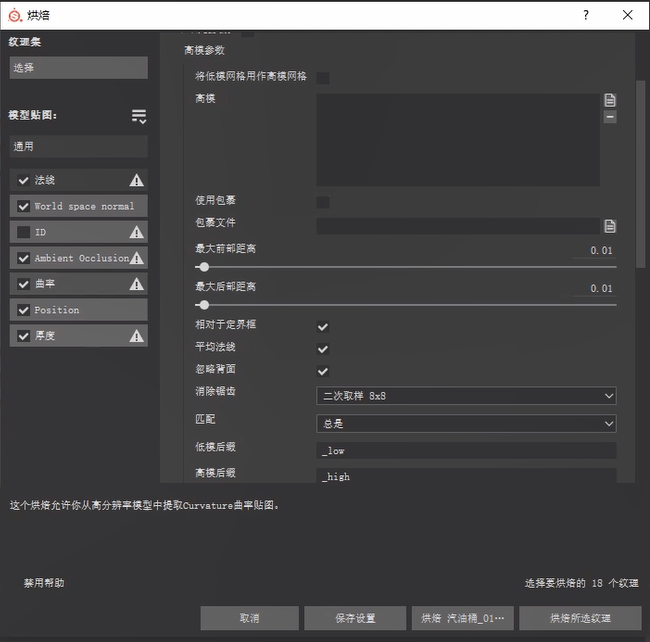Click the warning icon next to 法线
This screenshot has height=642, width=650.
136,181
